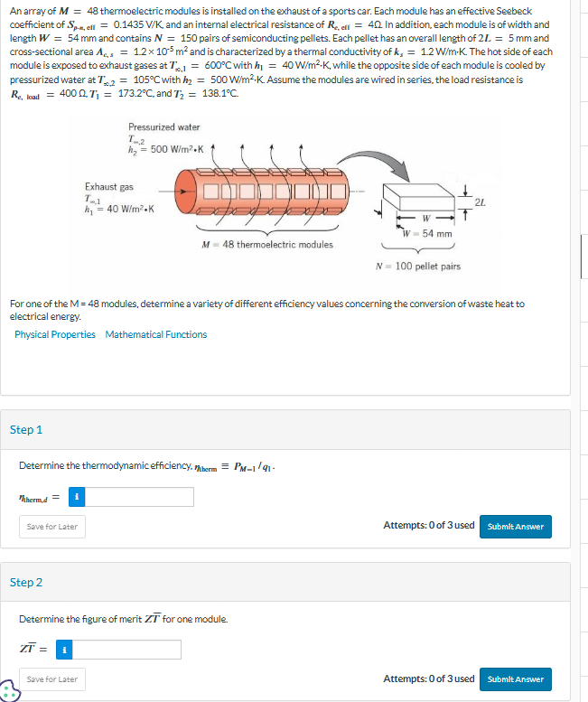Save Step 2 for later
Image resolution: width=588 pixels, height=702 pixels.
click(x=52, y=679)
